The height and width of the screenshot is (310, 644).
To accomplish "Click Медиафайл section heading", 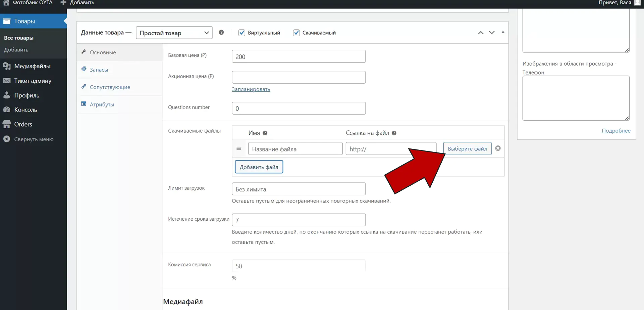I will pyautogui.click(x=183, y=302).
